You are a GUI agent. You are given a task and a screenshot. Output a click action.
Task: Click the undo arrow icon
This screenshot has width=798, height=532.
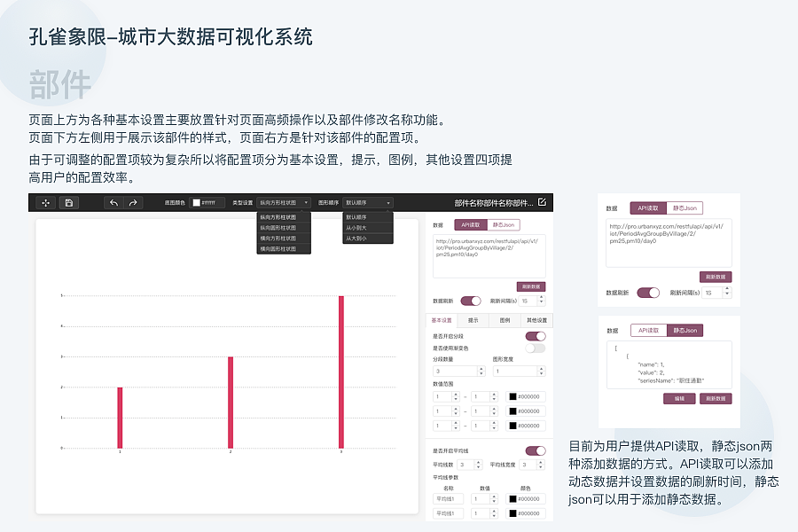(115, 201)
